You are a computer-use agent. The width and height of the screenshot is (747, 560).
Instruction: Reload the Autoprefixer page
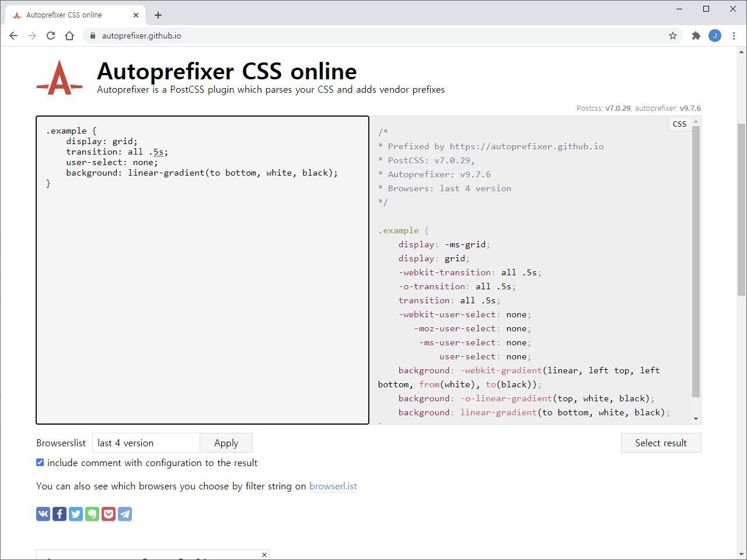(x=51, y=36)
